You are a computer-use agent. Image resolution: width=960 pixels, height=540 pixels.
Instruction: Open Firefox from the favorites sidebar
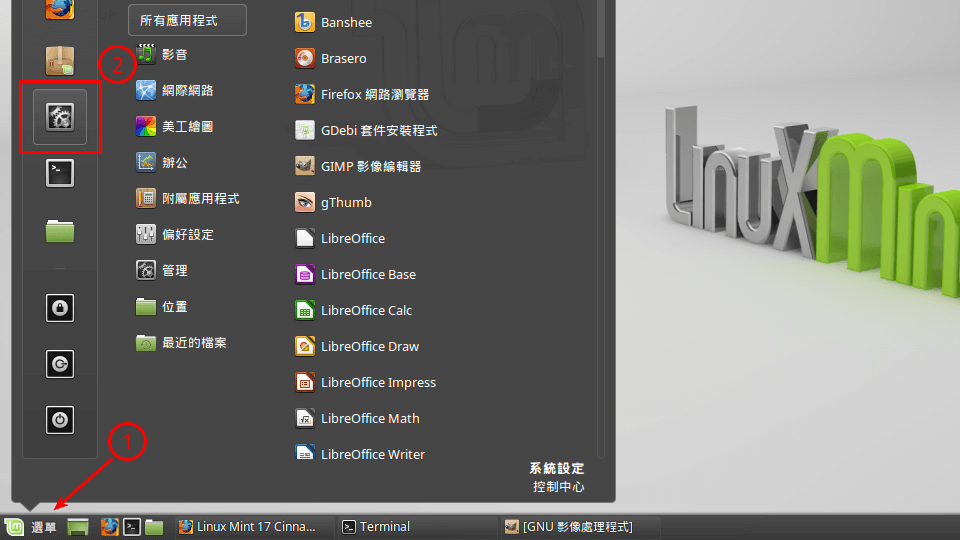60,9
